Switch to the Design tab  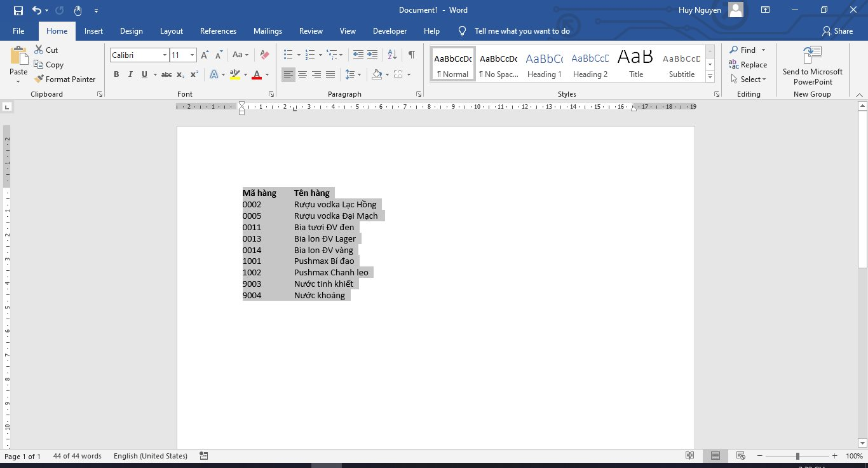coord(131,31)
